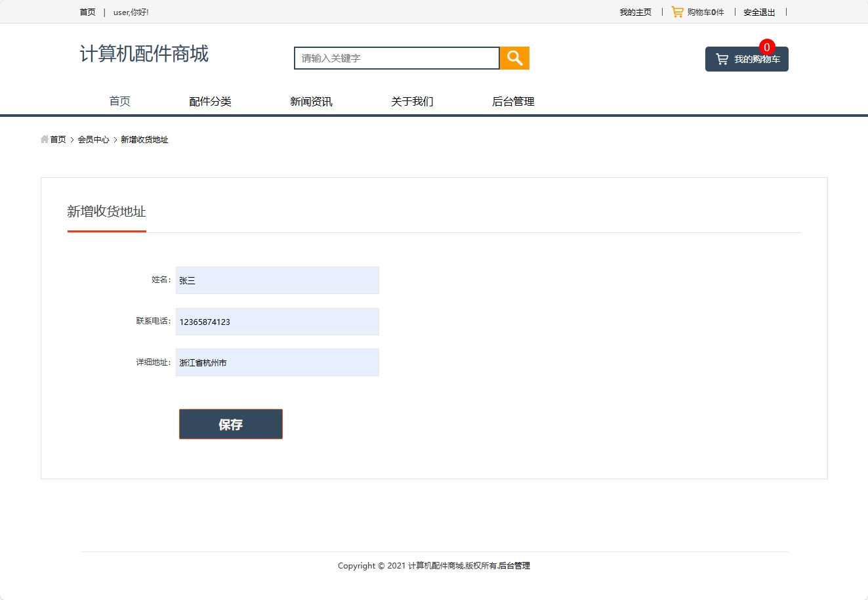Select the 配件分类 navigation menu item
The width and height of the screenshot is (868, 600).
(x=210, y=101)
